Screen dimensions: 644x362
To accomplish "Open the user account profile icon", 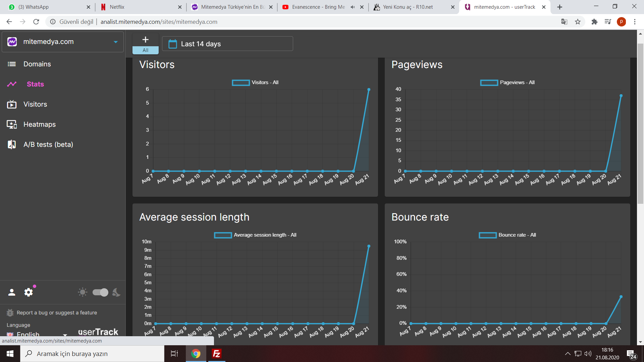I will coord(12,292).
